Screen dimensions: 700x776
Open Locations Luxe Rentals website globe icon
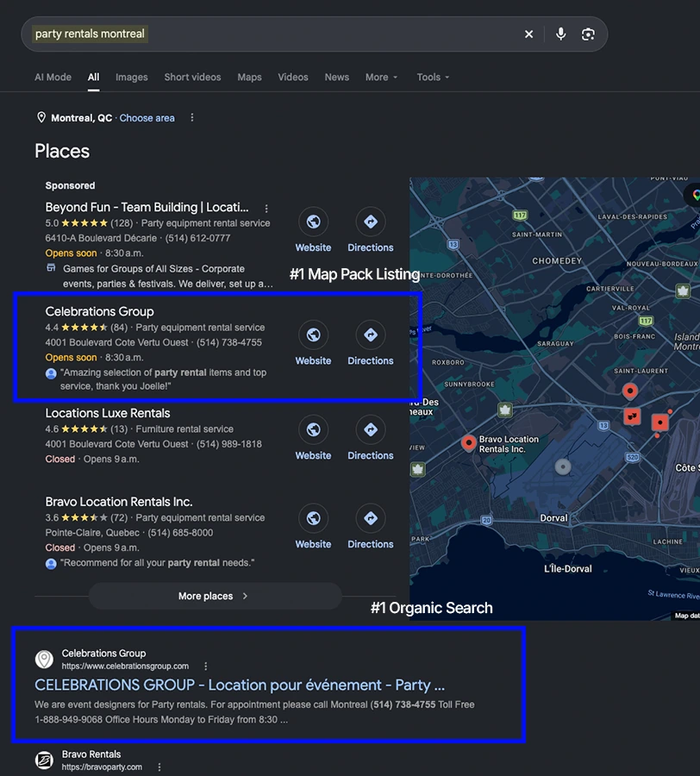tap(313, 429)
